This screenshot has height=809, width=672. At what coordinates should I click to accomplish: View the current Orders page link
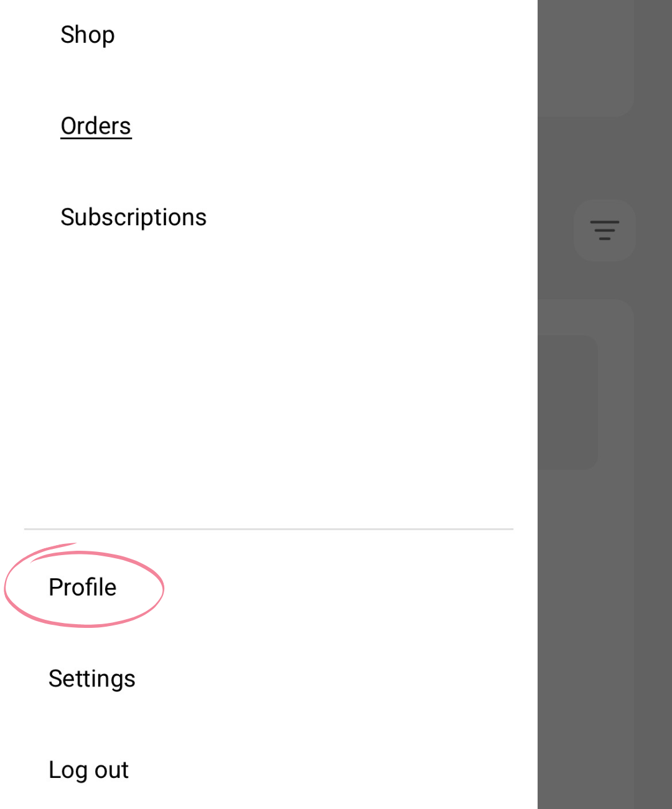[x=96, y=126]
